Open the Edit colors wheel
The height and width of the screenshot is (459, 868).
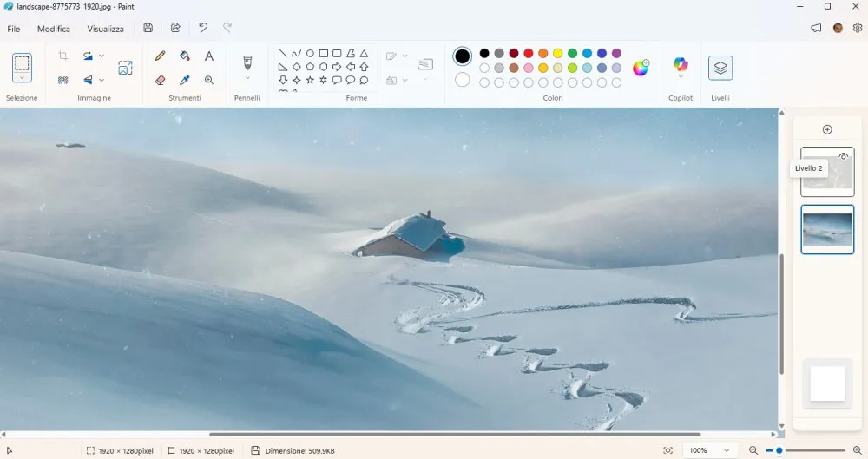coord(641,68)
